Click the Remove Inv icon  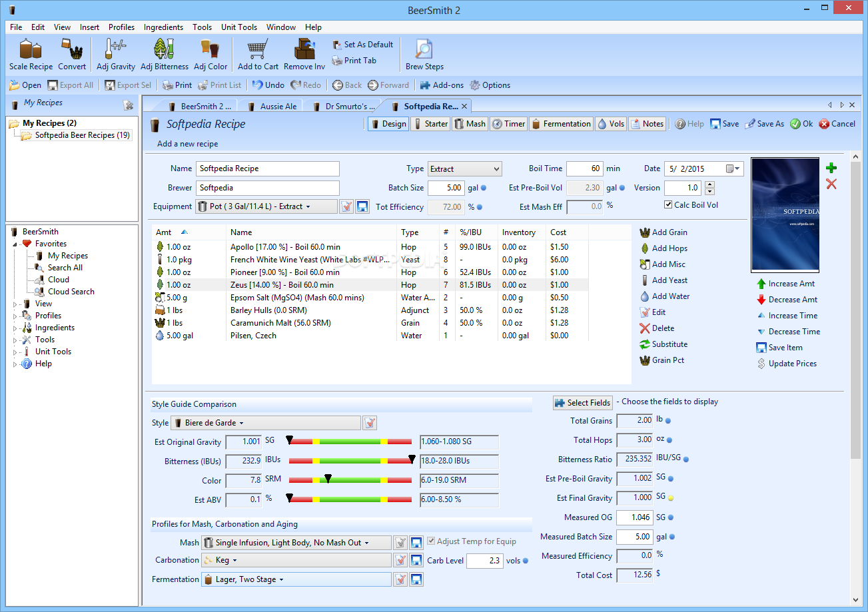pyautogui.click(x=304, y=54)
